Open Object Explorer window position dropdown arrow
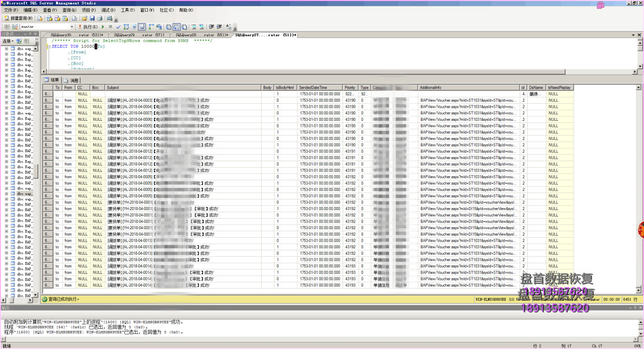This screenshot has height=349, width=644. point(25,34)
